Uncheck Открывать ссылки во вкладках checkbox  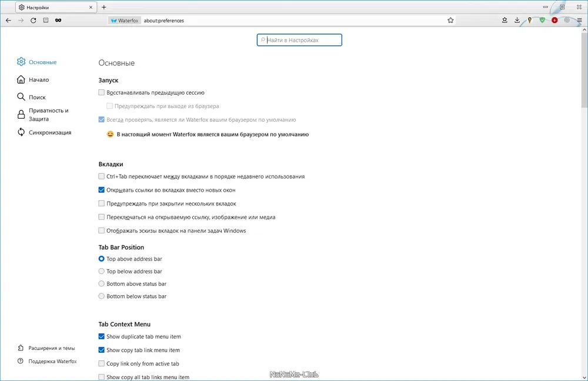pos(101,190)
